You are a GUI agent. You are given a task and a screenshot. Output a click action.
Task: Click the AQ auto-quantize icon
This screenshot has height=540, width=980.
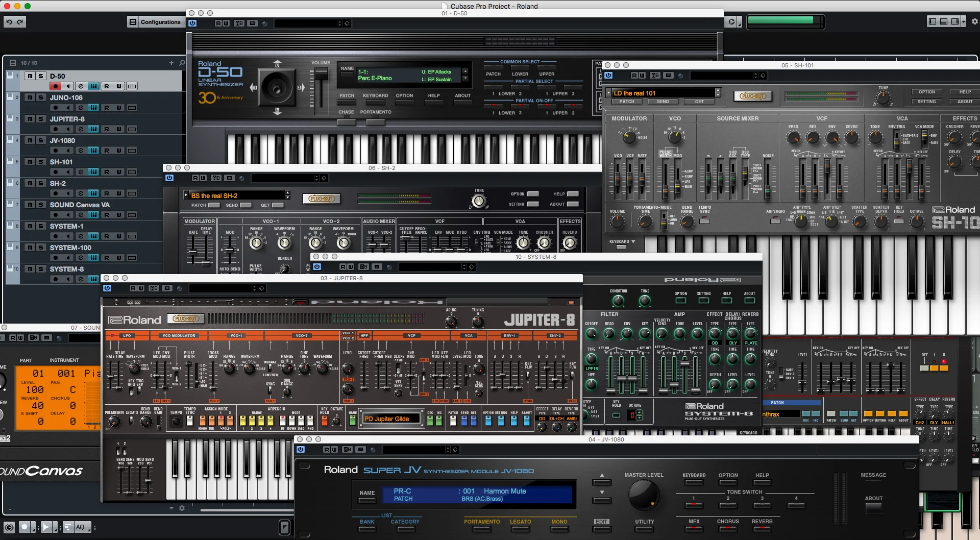[x=80, y=527]
